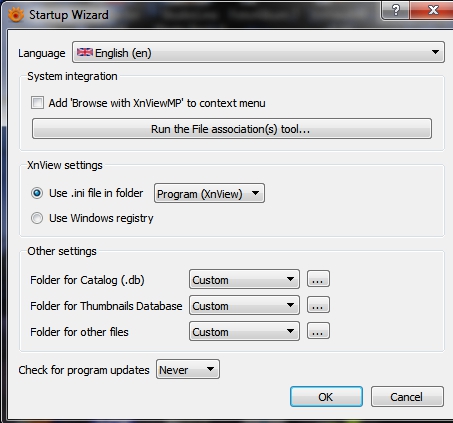Open the Program (XnView) folder dropdown
The height and width of the screenshot is (423, 453).
pyautogui.click(x=209, y=193)
